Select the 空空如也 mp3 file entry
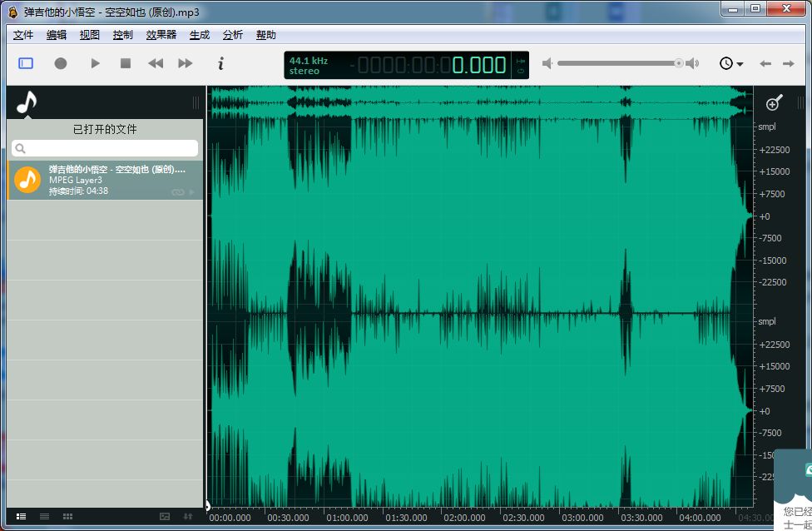The height and width of the screenshot is (531, 812). [105, 180]
